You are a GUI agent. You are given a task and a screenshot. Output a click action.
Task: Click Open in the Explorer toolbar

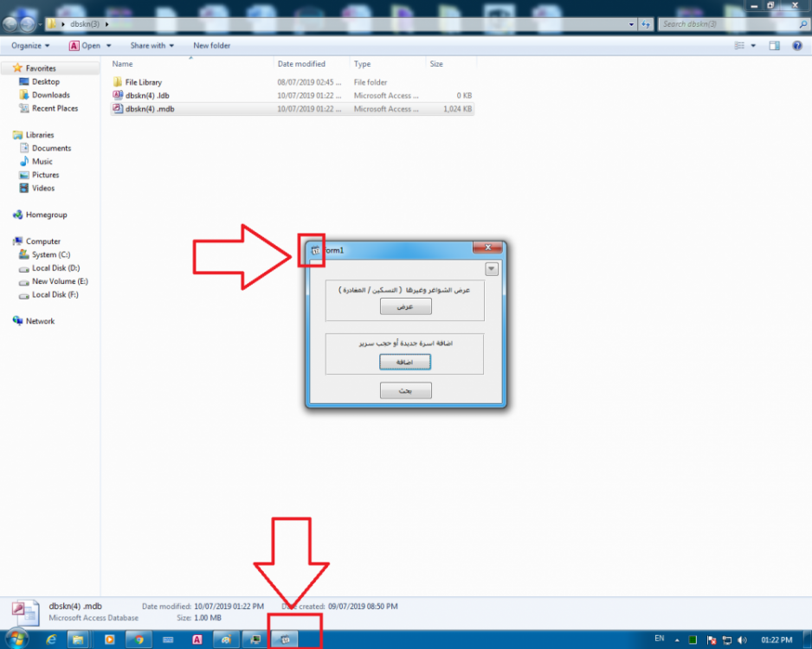point(85,46)
